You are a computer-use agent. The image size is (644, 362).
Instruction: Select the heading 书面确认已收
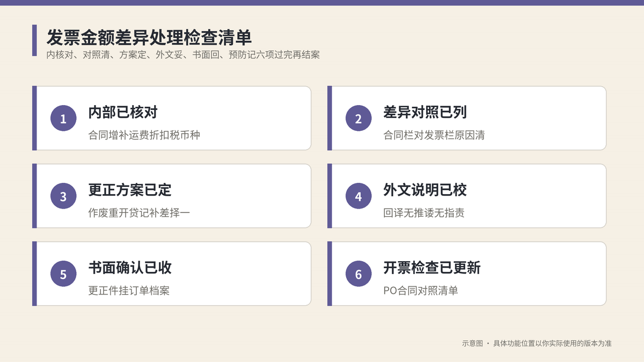pos(130,268)
